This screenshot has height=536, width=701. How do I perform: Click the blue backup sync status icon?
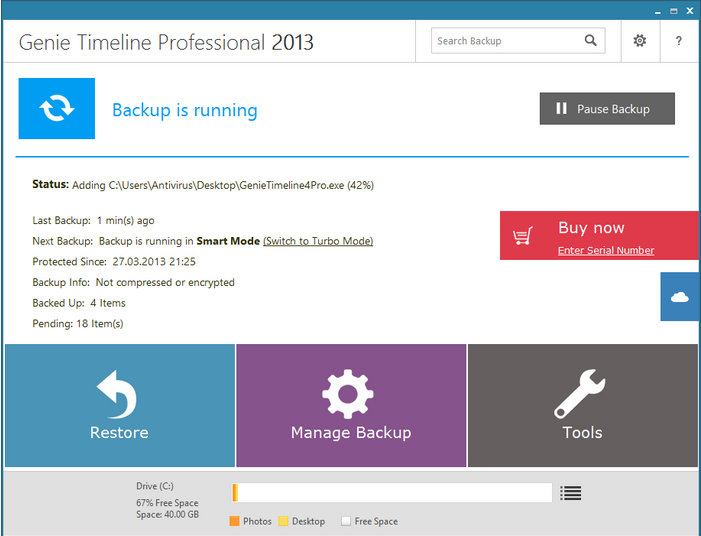click(x=57, y=109)
